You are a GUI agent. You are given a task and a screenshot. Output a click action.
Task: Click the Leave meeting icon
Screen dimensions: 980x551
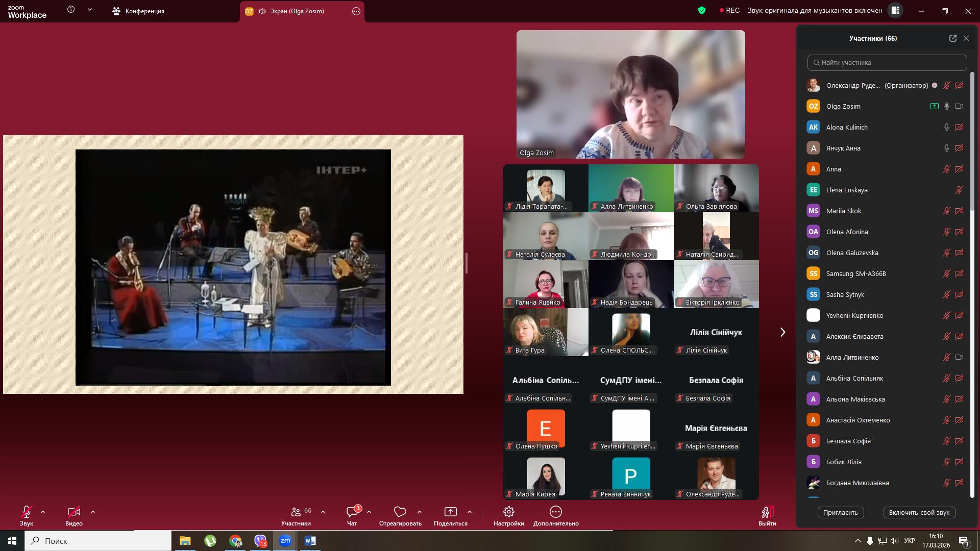pyautogui.click(x=767, y=512)
